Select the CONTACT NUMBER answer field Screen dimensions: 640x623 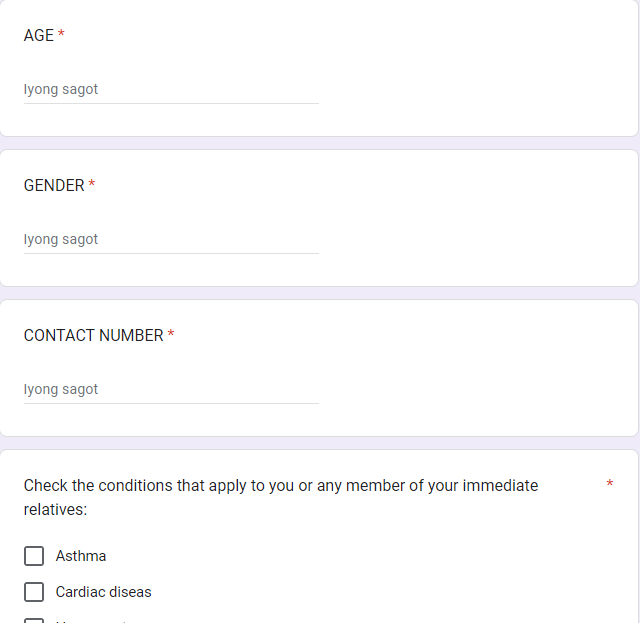click(x=171, y=389)
